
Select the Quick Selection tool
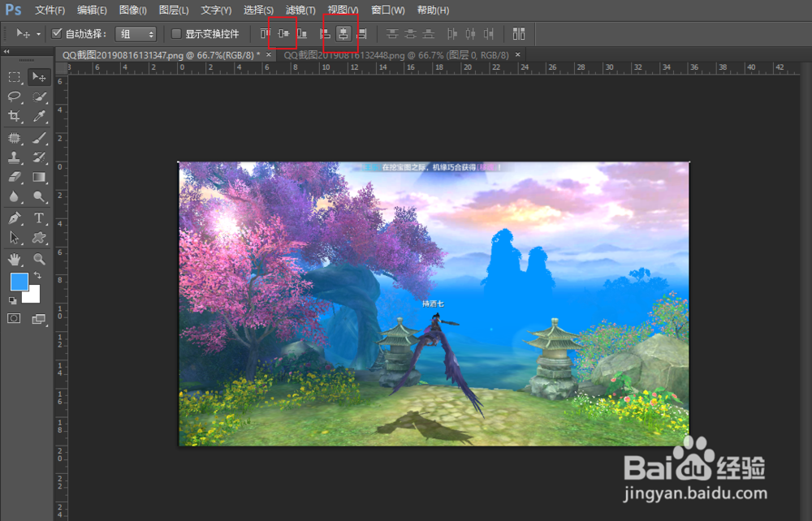click(39, 97)
